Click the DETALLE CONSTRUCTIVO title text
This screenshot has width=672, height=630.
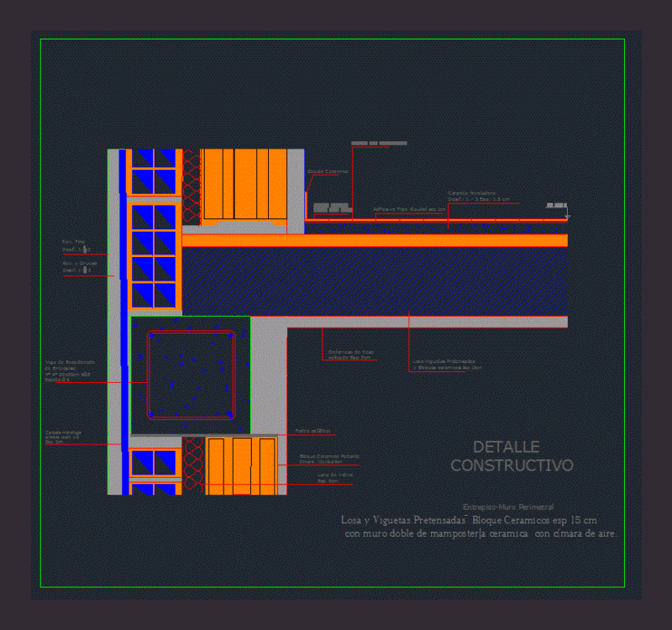512,456
